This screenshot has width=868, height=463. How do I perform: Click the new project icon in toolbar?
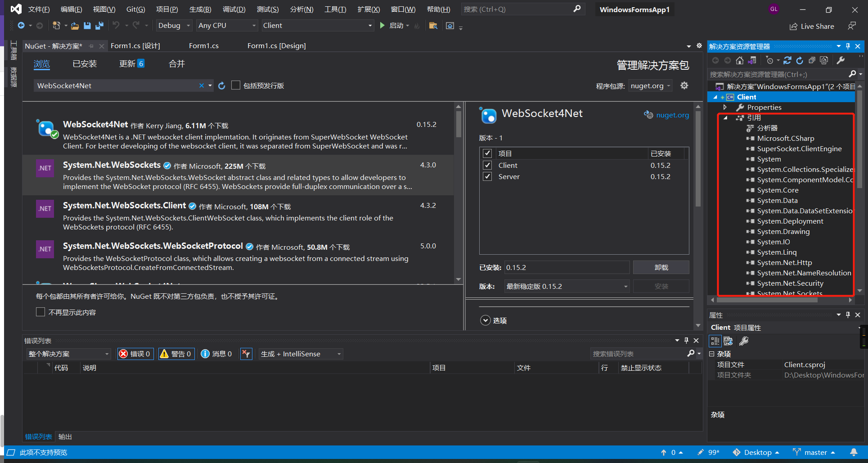pos(56,26)
